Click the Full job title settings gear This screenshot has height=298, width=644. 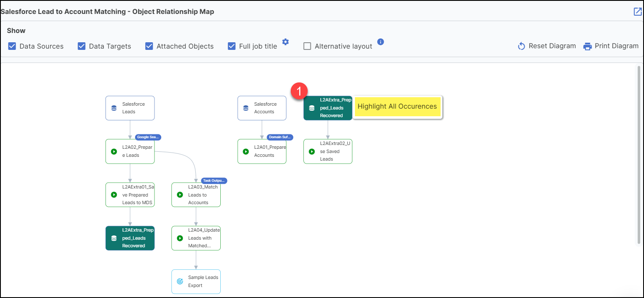click(x=286, y=42)
